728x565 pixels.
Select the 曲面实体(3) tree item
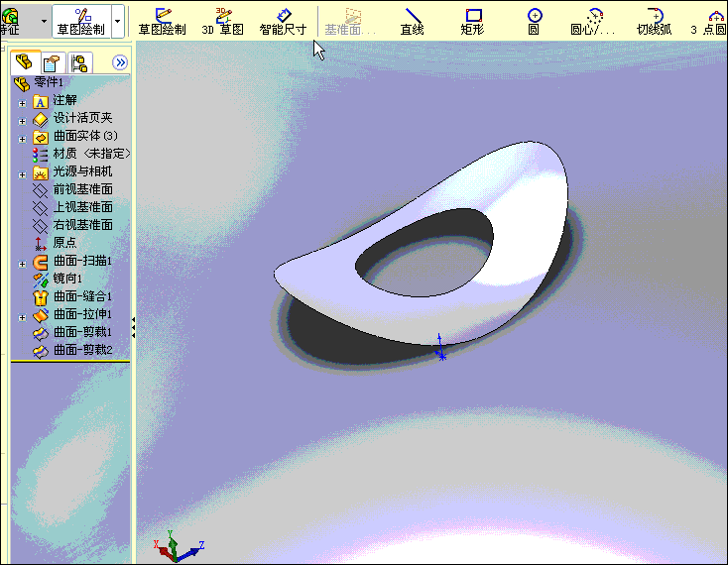click(x=75, y=137)
